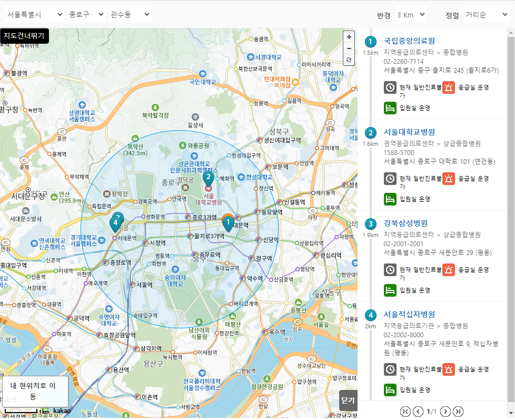
Task: Open the 거리순 sort dropdown
Action: click(487, 15)
